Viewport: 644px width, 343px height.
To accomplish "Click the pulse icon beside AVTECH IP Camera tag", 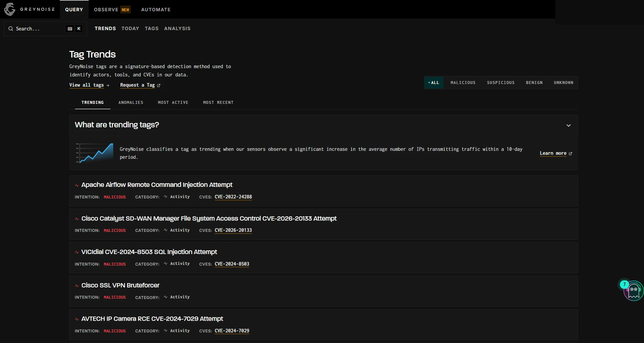I will pos(77,319).
